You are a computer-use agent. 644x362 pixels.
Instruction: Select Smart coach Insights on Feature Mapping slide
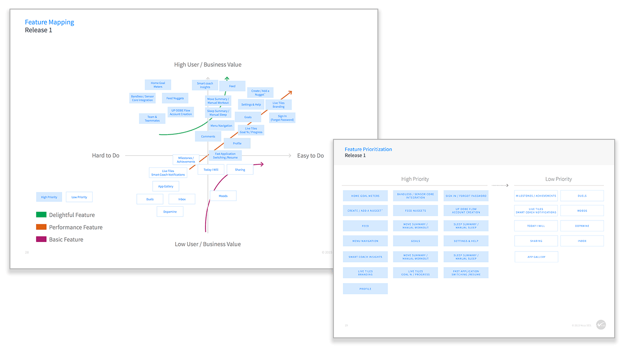coord(205,85)
